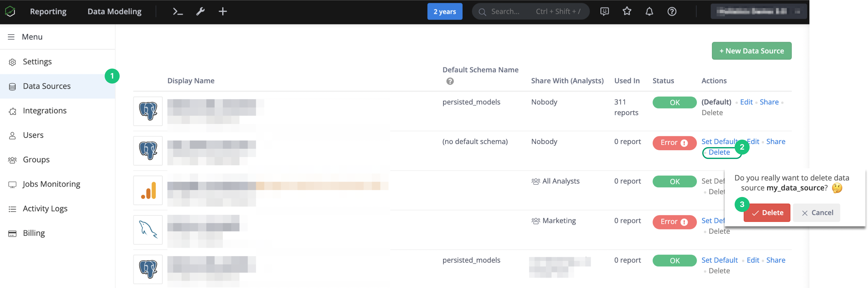This screenshot has height=288, width=868.
Task: Click Delete under the default data source
Action: (712, 113)
